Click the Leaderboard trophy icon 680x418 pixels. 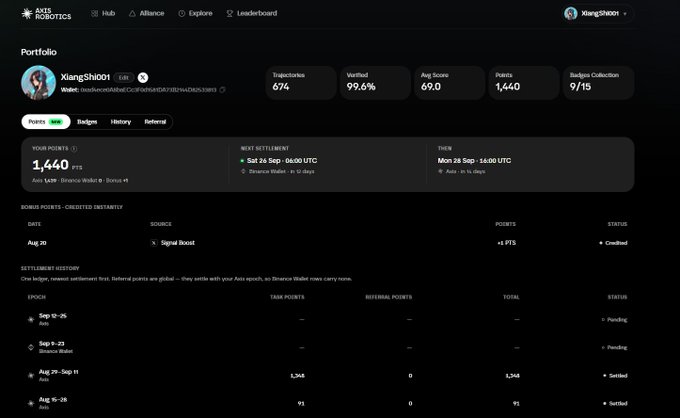(230, 13)
